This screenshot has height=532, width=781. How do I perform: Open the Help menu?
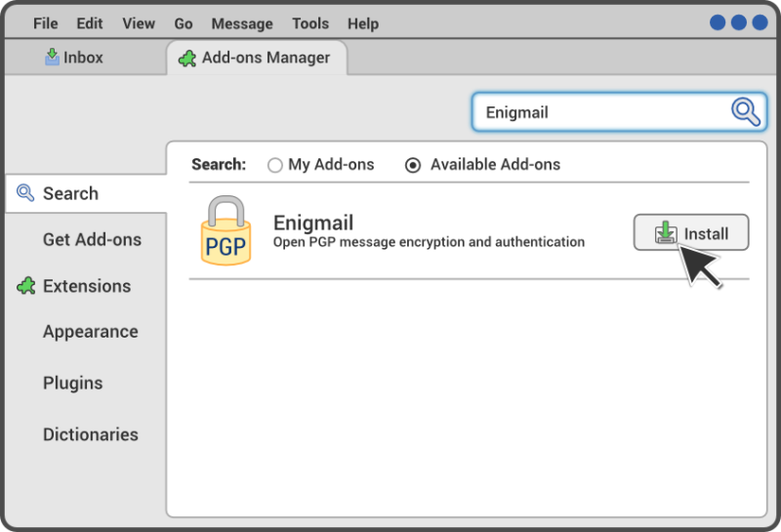pos(363,23)
